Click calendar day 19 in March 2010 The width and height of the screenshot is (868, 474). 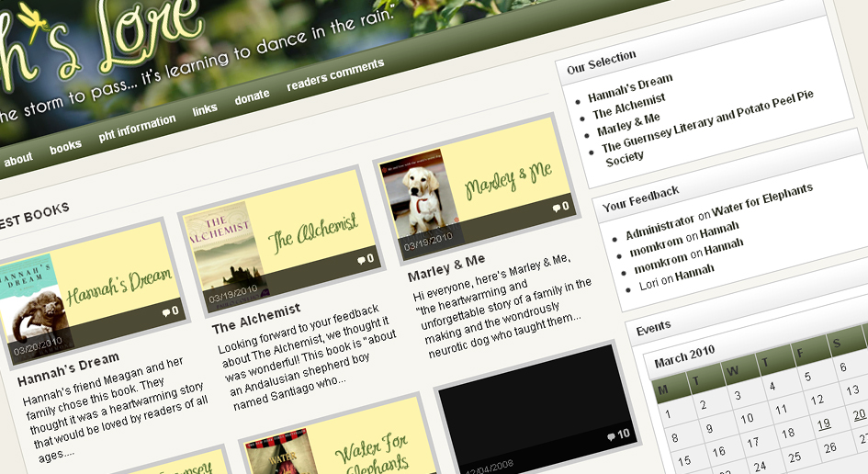824,424
